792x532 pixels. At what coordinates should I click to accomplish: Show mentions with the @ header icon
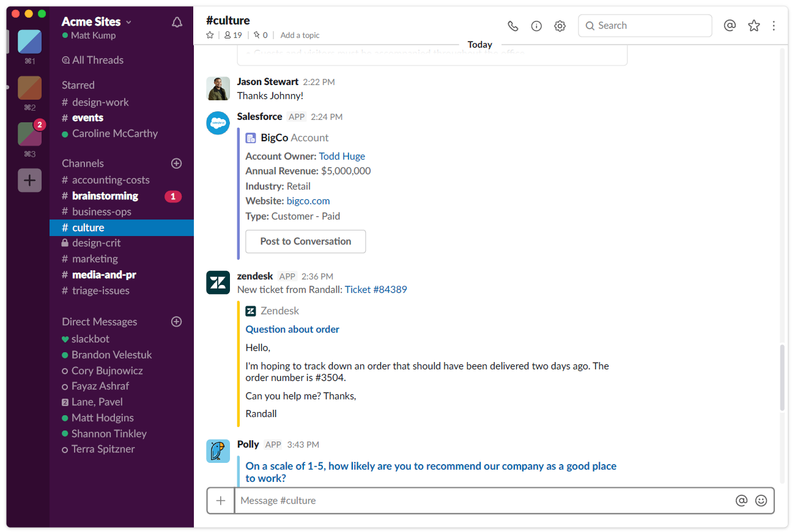[x=730, y=26]
